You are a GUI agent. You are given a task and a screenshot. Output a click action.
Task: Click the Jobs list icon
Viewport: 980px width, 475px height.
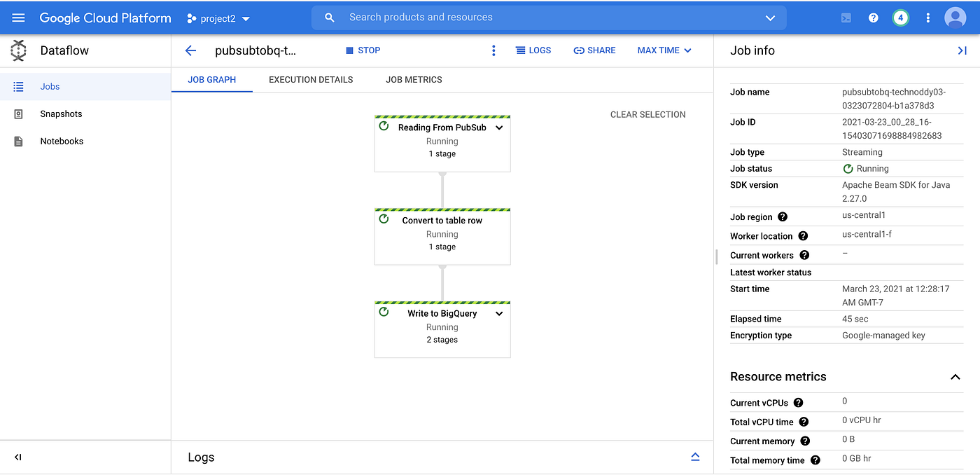click(18, 86)
